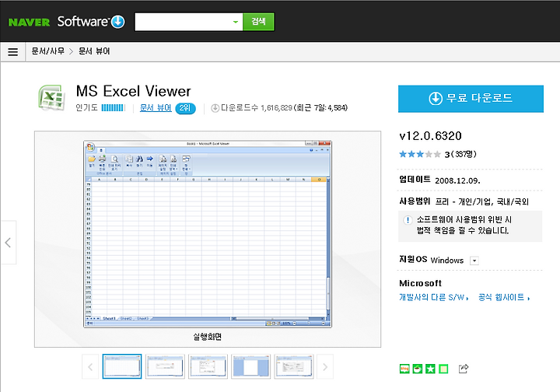Click the download count 1,616,829 text

[x=276, y=108]
